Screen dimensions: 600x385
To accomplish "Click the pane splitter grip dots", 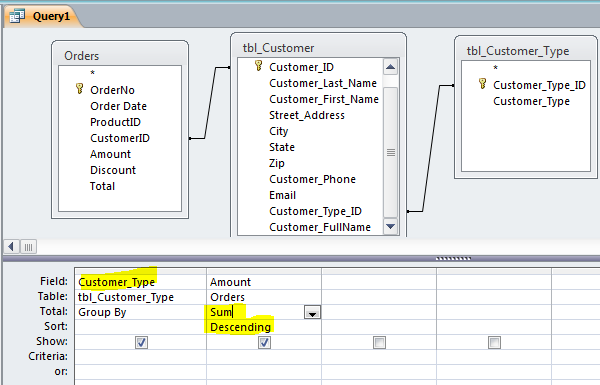I will (453, 259).
